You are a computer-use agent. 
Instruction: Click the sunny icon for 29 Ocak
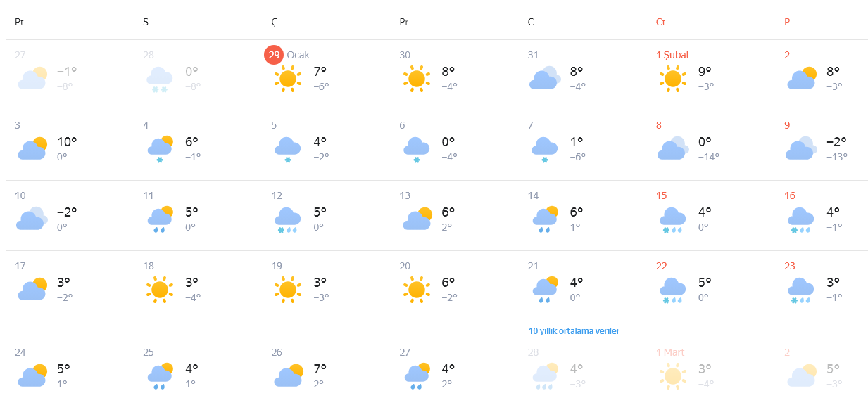click(x=288, y=79)
